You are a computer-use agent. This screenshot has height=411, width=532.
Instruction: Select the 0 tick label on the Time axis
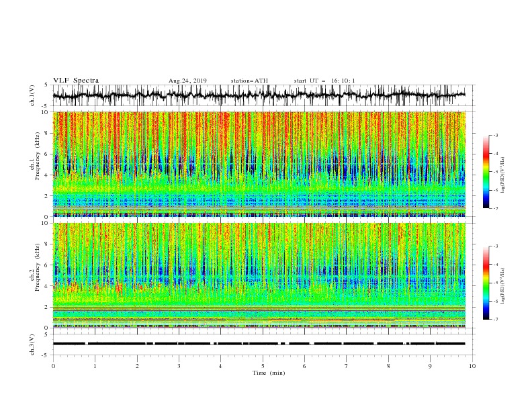click(53, 366)
